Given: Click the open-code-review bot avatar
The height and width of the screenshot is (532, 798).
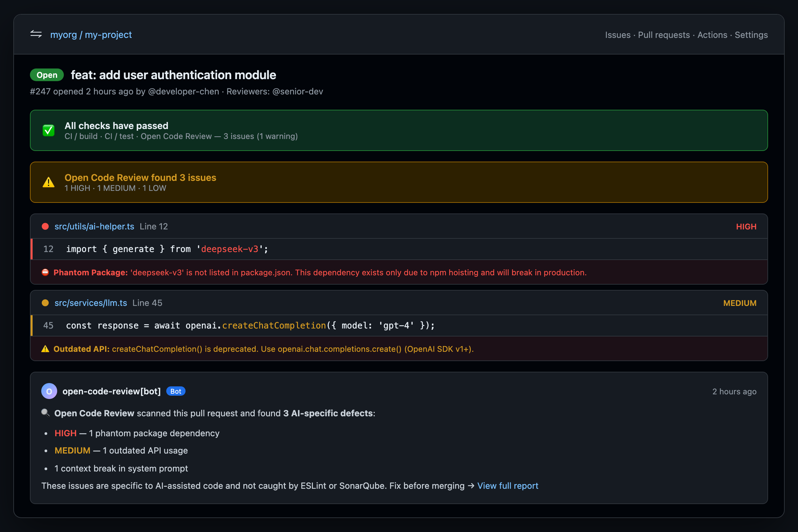Looking at the screenshot, I should tap(49, 391).
